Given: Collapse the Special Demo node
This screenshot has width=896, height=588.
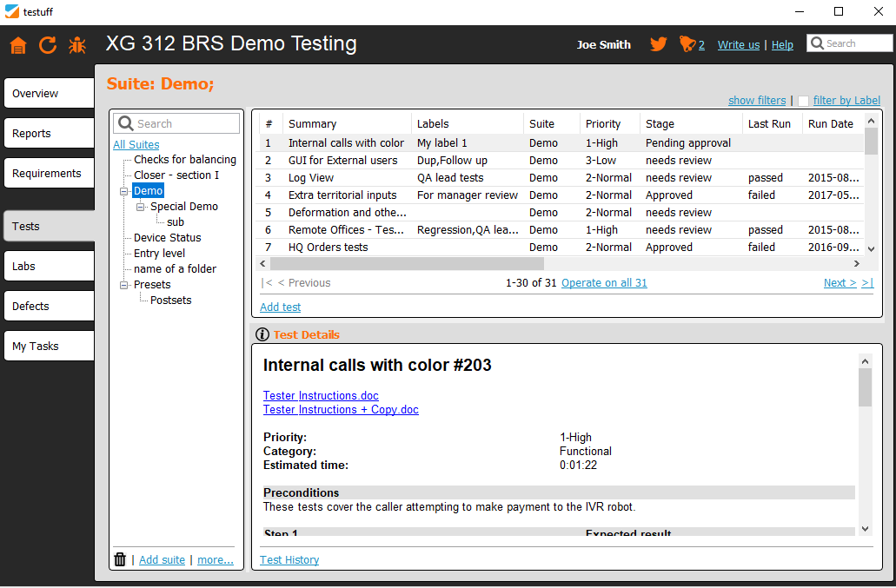Looking at the screenshot, I should (140, 207).
